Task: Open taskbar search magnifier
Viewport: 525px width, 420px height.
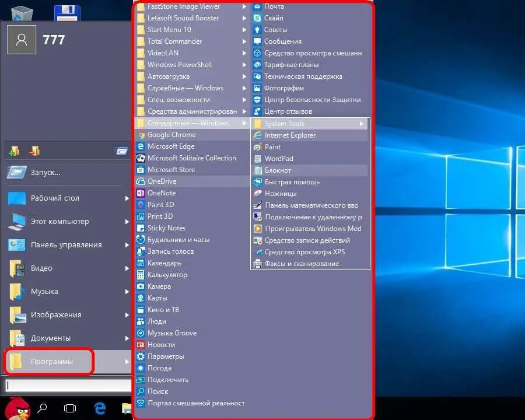Action: (x=42, y=408)
